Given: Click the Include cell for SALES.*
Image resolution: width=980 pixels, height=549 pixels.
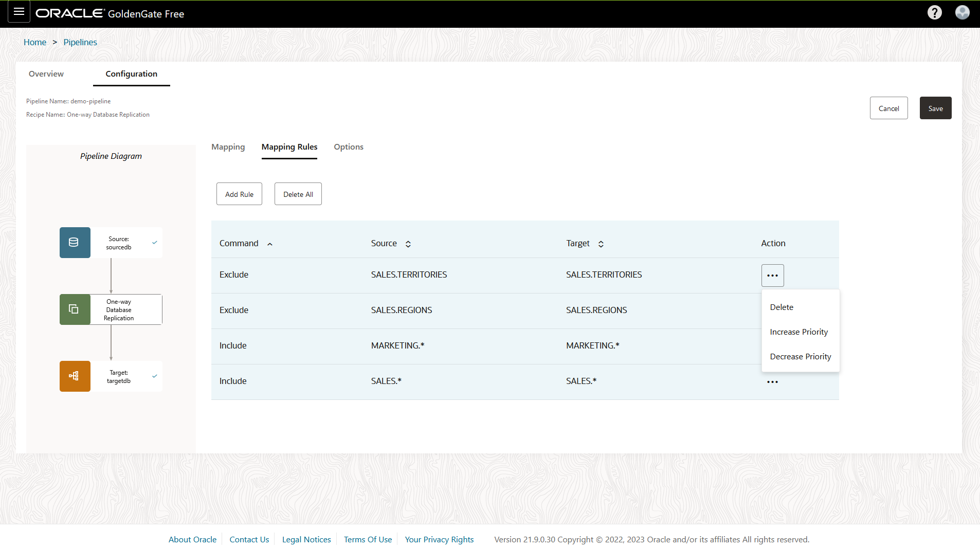Looking at the screenshot, I should point(233,381).
